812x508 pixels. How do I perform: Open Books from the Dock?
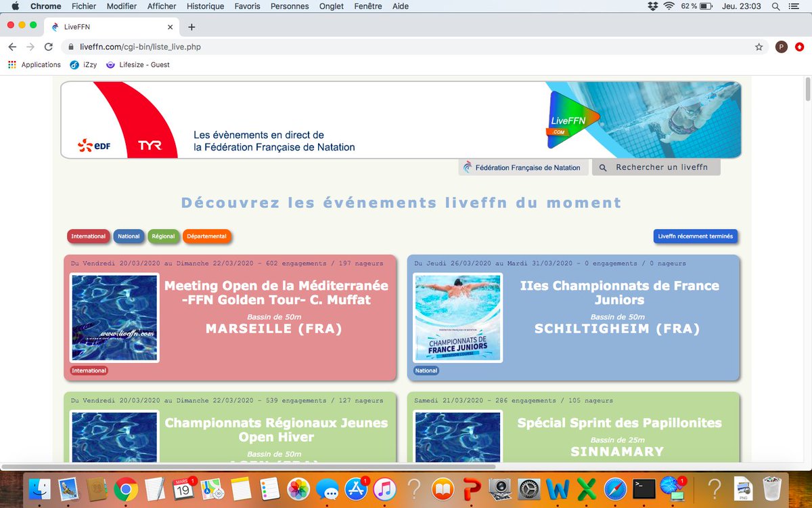pyautogui.click(x=443, y=488)
